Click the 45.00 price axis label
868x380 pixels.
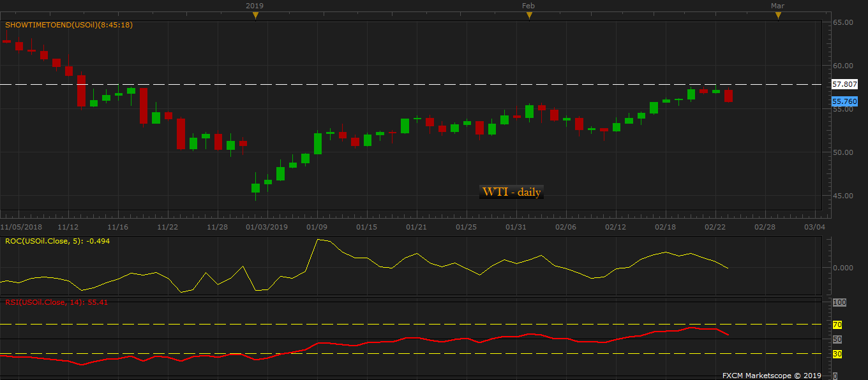(x=843, y=196)
